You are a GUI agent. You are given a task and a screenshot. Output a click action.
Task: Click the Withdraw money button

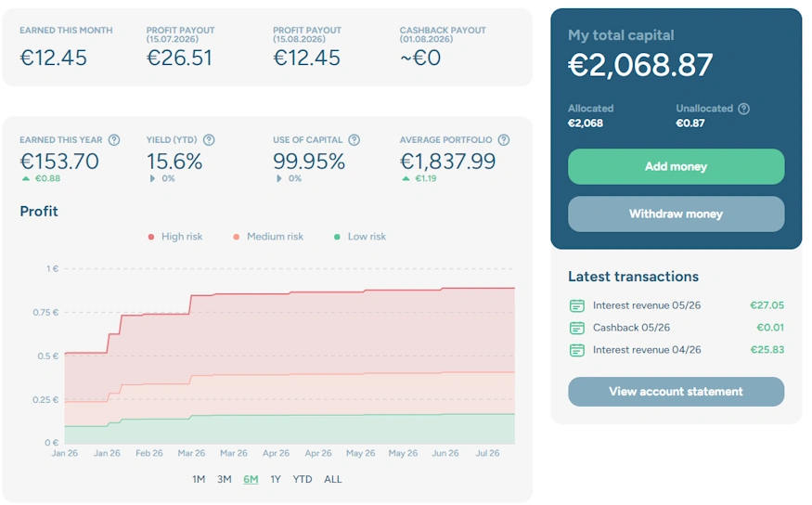[676, 214]
